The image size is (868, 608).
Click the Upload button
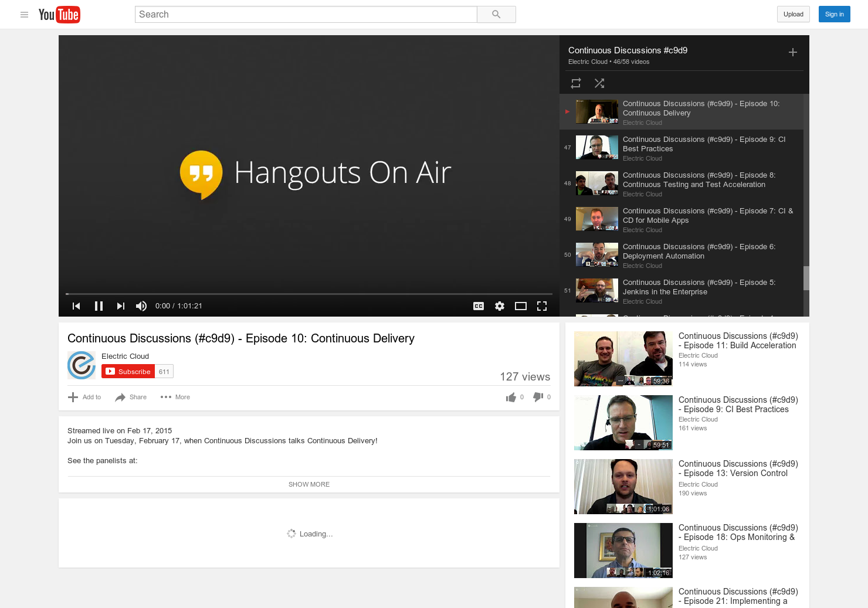pos(794,14)
